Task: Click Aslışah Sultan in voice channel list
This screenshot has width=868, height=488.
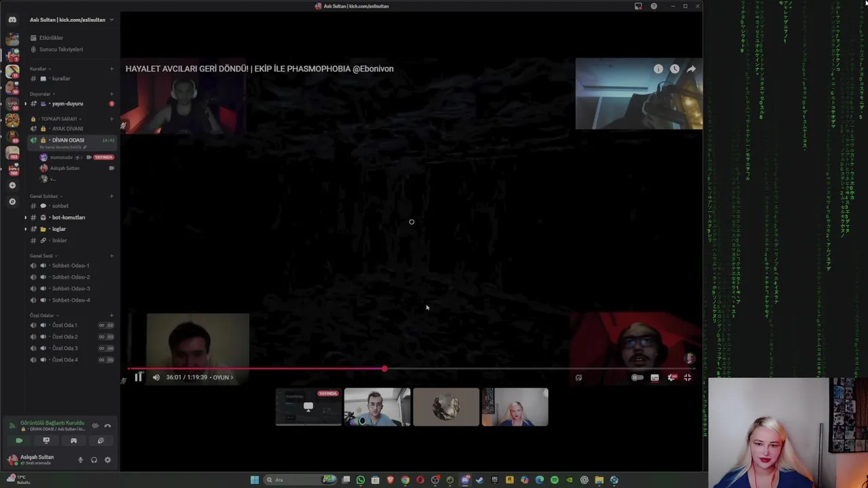Action: tap(64, 168)
